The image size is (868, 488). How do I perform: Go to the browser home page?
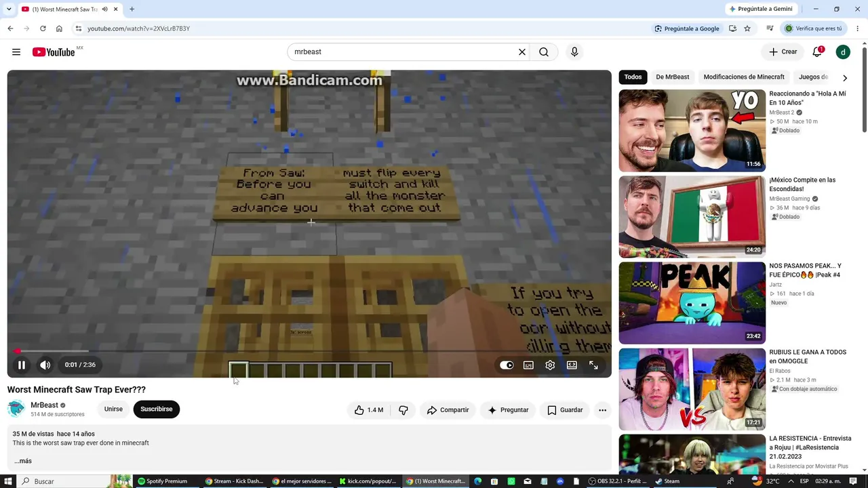pos(59,28)
